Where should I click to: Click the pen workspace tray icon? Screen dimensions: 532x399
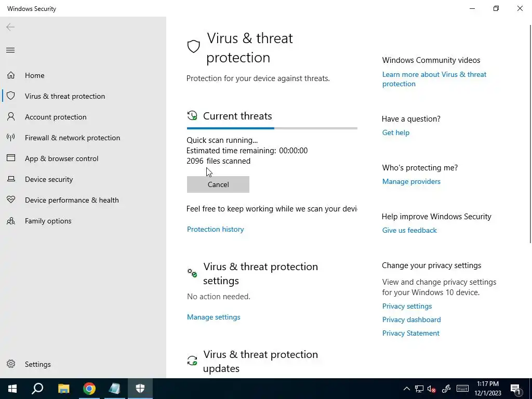point(446,389)
